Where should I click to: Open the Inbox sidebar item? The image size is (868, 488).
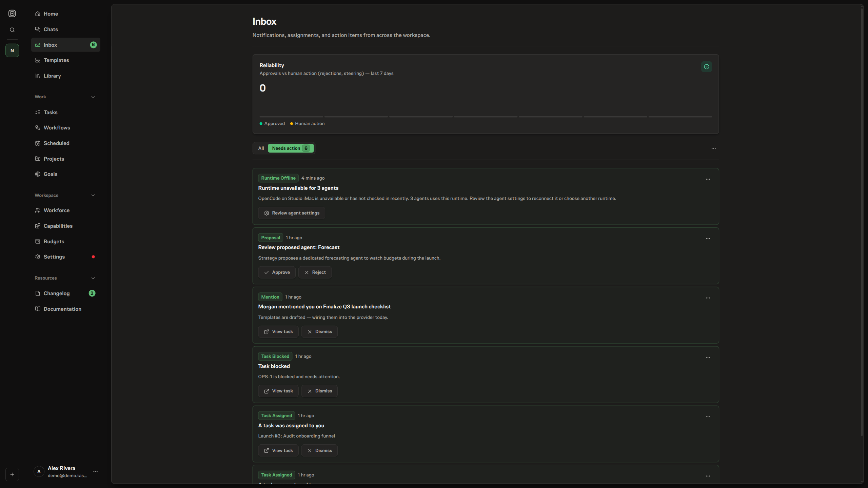pyautogui.click(x=66, y=45)
